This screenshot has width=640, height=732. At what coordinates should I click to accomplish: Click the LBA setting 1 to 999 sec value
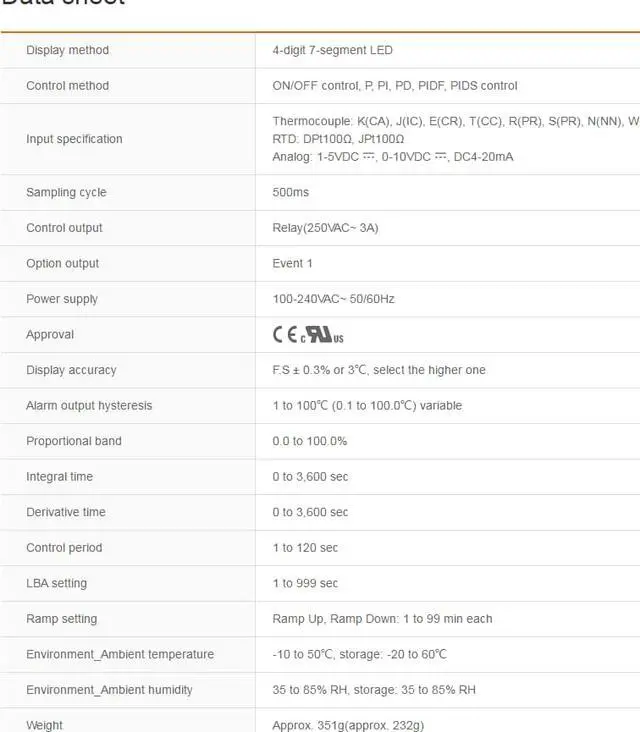(305, 583)
